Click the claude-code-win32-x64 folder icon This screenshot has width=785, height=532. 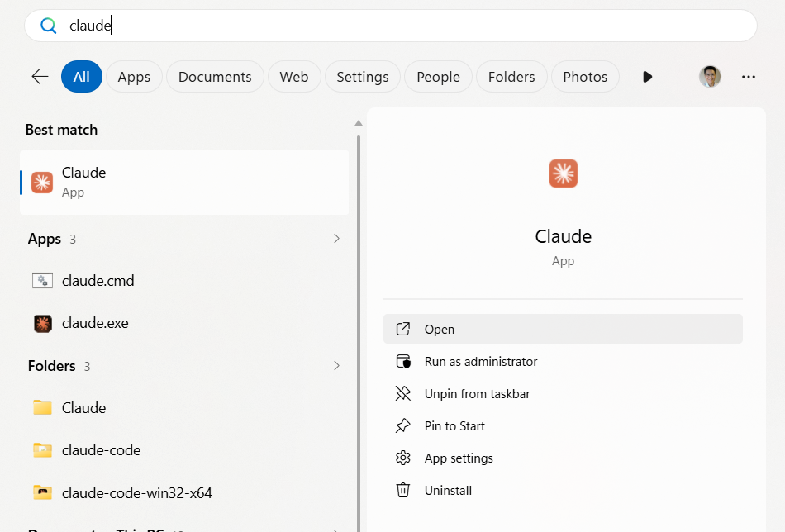pos(42,492)
